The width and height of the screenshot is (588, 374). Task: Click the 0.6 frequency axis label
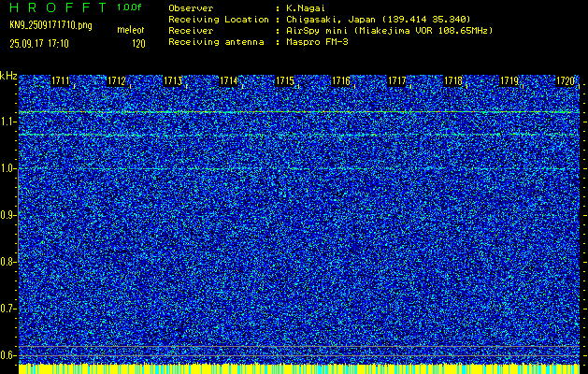[x=7, y=355]
